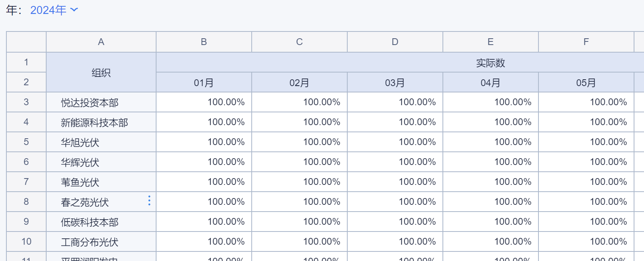Select column C header
The height and width of the screenshot is (261, 644).
tap(299, 42)
